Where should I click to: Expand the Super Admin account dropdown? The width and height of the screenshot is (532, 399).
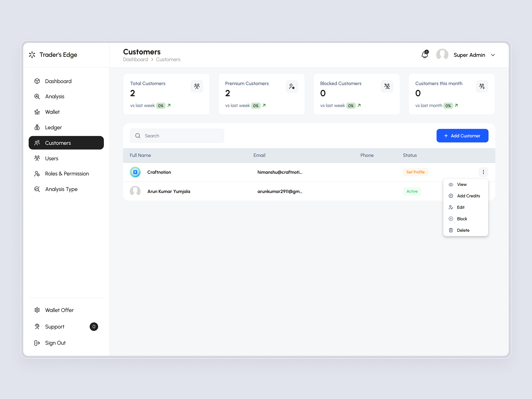tap(493, 55)
